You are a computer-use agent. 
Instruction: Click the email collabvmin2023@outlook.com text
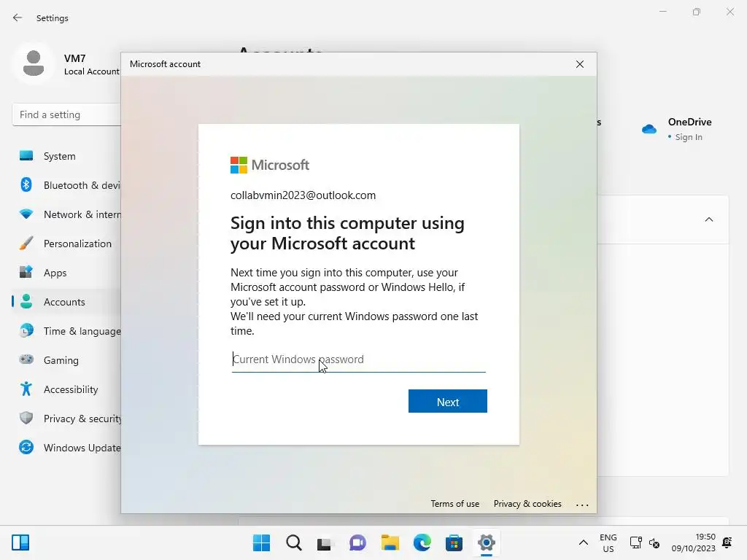pos(303,195)
